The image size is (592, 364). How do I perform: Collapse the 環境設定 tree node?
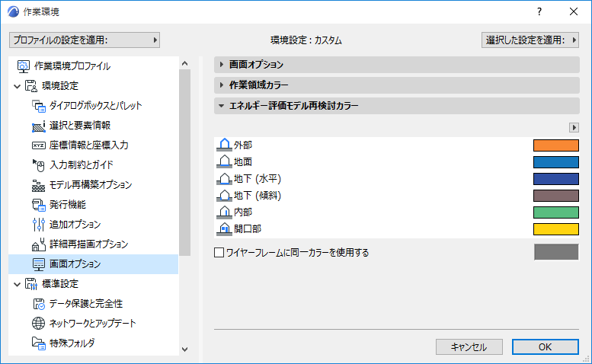(x=17, y=85)
